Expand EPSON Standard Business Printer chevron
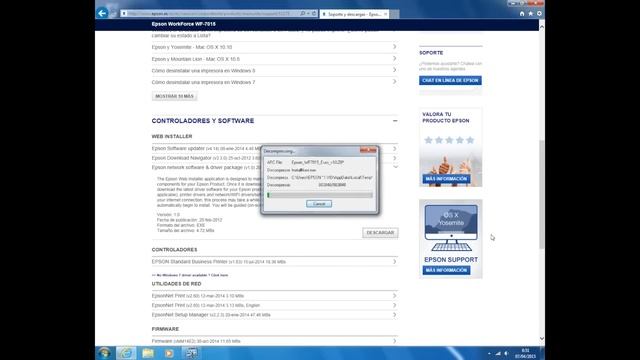 click(394, 262)
